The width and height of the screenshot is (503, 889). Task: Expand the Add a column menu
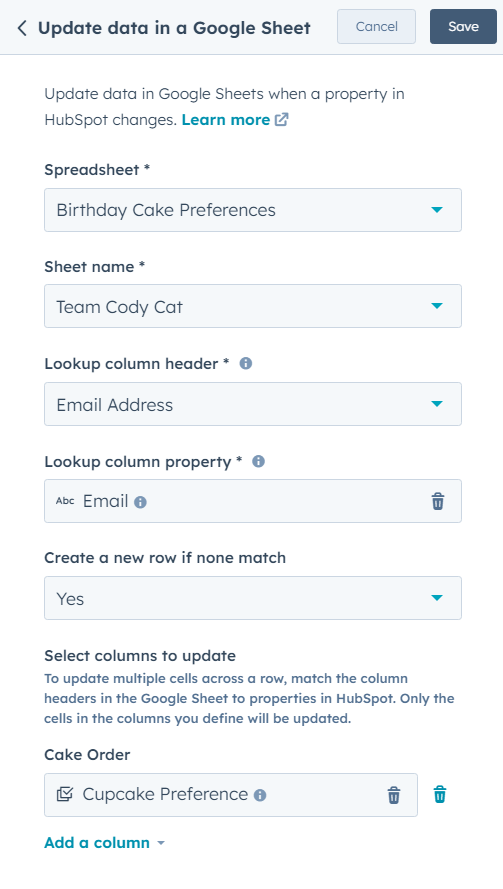point(104,843)
